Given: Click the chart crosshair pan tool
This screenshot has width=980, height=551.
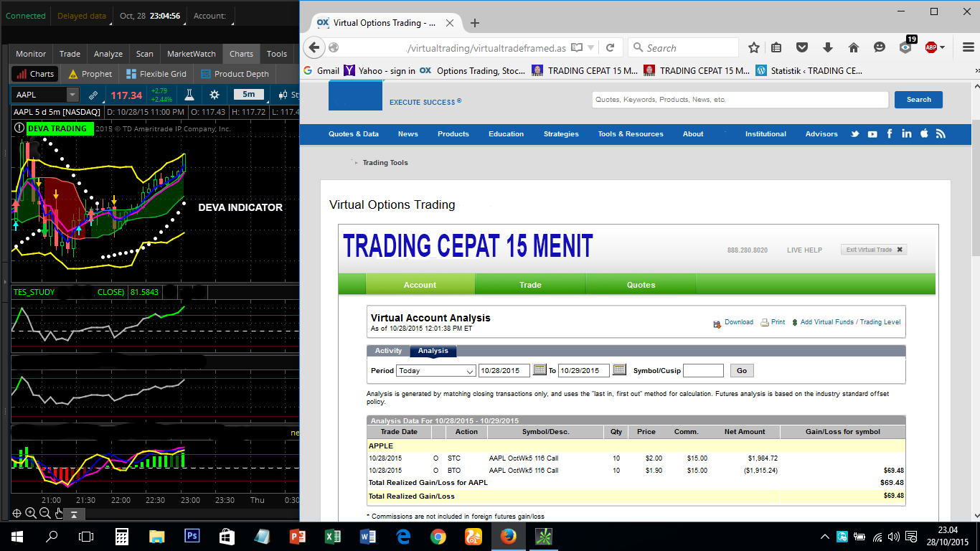Looking at the screenshot, I should (17, 513).
